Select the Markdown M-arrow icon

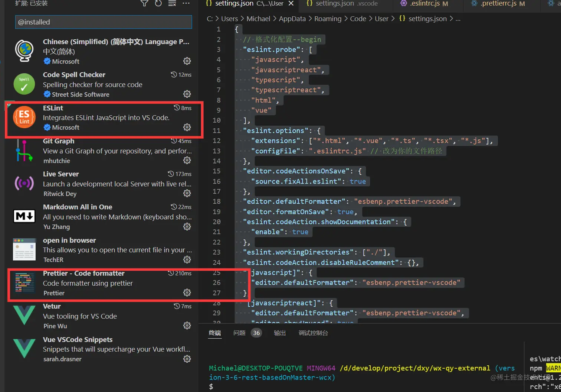[24, 216]
